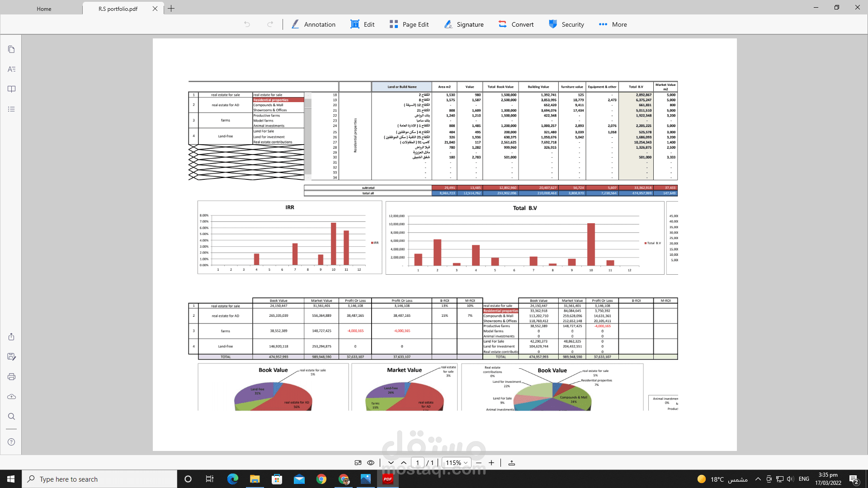The width and height of the screenshot is (868, 488).
Task: Click the fit-to-window icon in the bottom toolbar
Action: tap(358, 463)
